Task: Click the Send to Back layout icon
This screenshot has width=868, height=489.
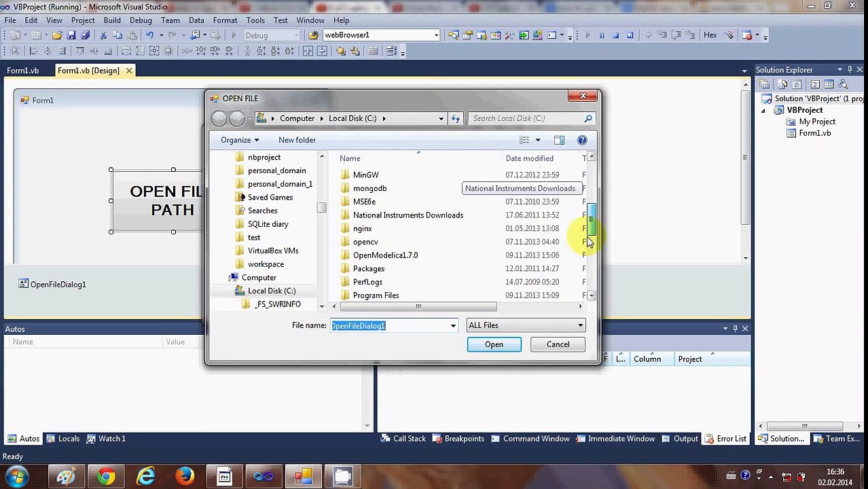Action: pyautogui.click(x=355, y=51)
